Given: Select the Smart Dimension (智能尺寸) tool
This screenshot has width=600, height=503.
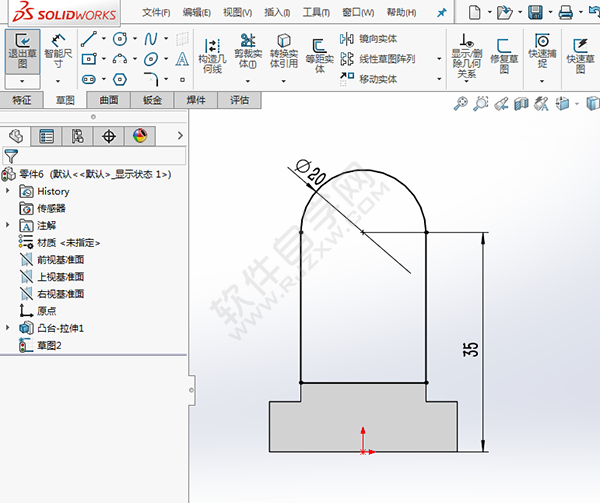Looking at the screenshot, I should coord(58,51).
